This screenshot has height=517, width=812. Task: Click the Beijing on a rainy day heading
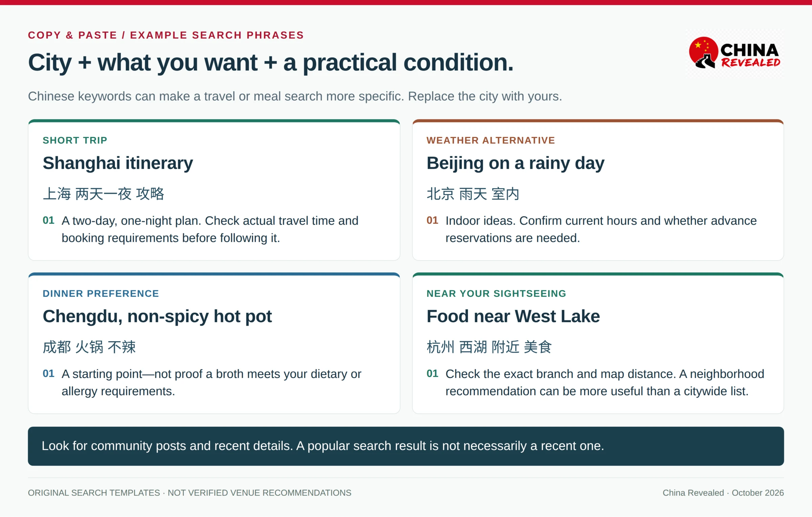coord(515,163)
